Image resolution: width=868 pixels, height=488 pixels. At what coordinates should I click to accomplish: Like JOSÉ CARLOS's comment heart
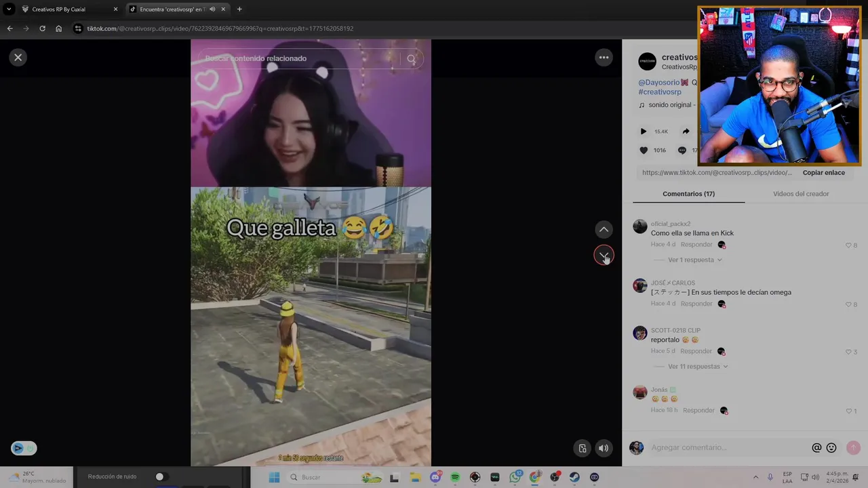click(848, 304)
